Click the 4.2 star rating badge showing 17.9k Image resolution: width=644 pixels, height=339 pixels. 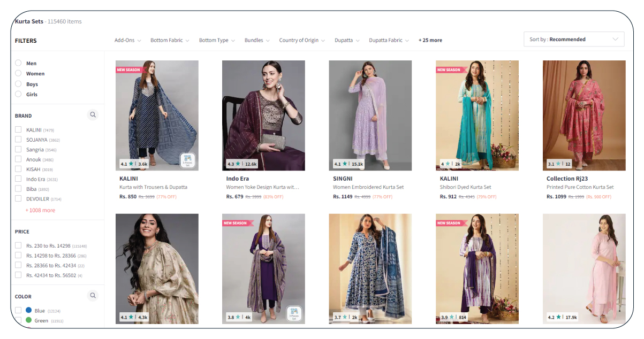click(x=562, y=317)
